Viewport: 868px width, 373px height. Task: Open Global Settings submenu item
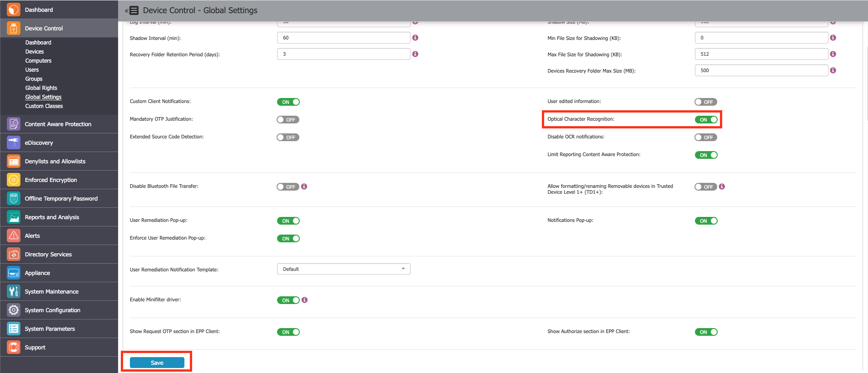(43, 97)
